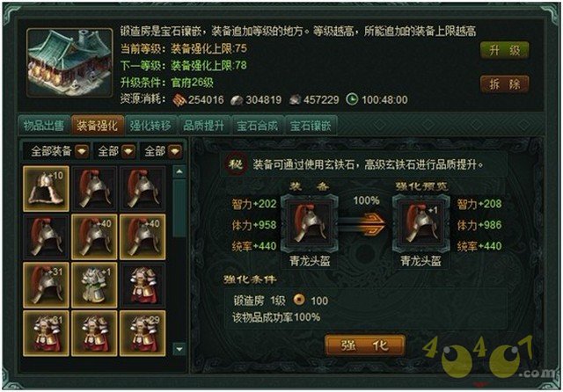Click the 拆除 demolish button
Viewport: 563px width, 392px height.
pyautogui.click(x=504, y=84)
